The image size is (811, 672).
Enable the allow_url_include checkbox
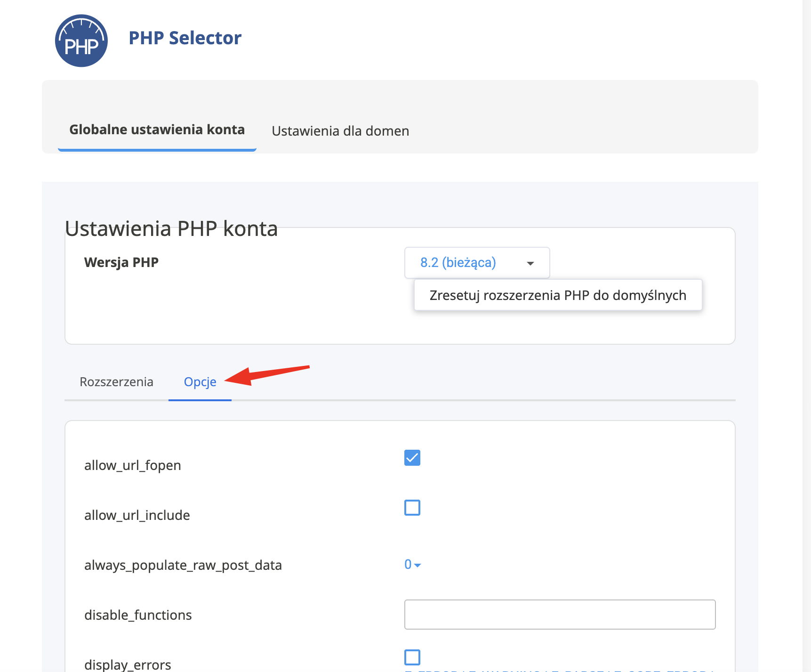[x=412, y=508]
